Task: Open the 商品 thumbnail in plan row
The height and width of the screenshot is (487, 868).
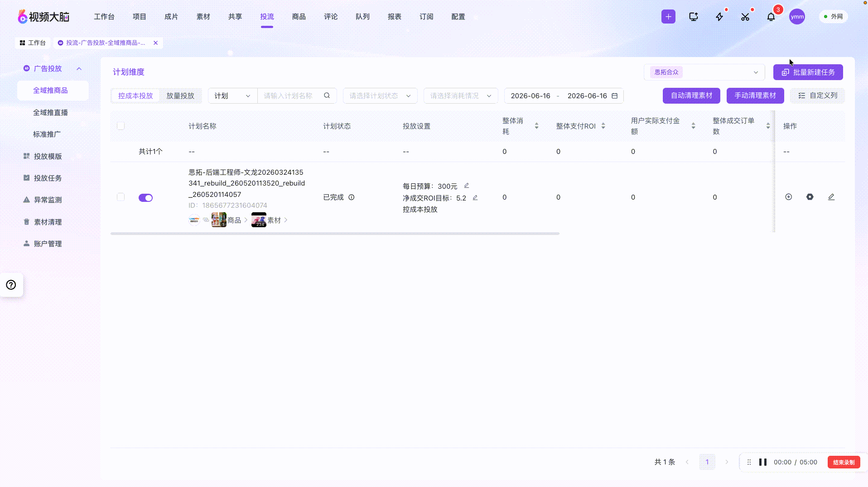Action: 219,220
